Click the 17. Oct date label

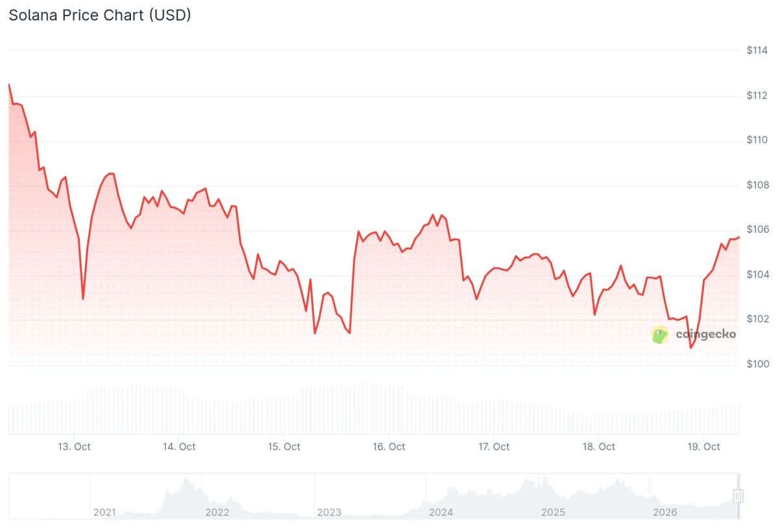point(494,446)
